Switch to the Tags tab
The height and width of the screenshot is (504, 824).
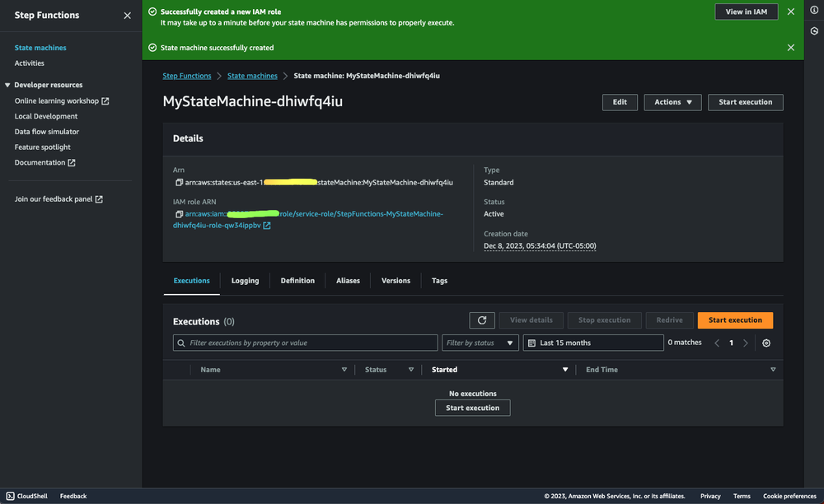[439, 281]
